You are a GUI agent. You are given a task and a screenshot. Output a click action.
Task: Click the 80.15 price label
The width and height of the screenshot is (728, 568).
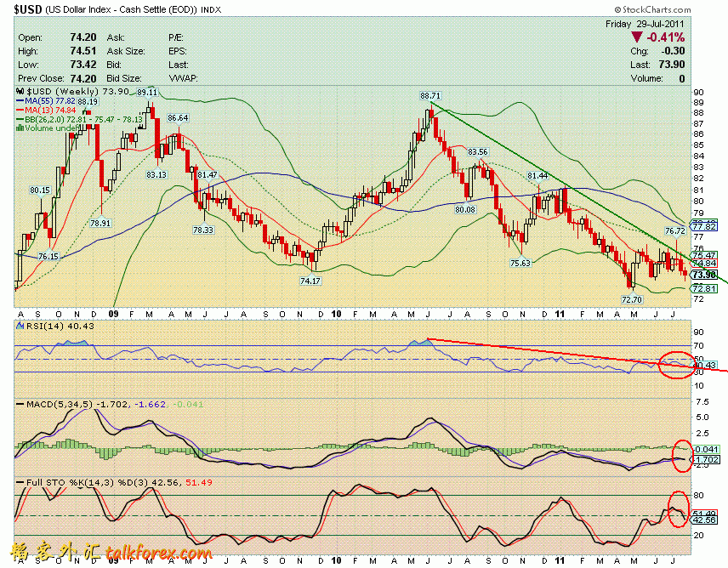(x=40, y=190)
